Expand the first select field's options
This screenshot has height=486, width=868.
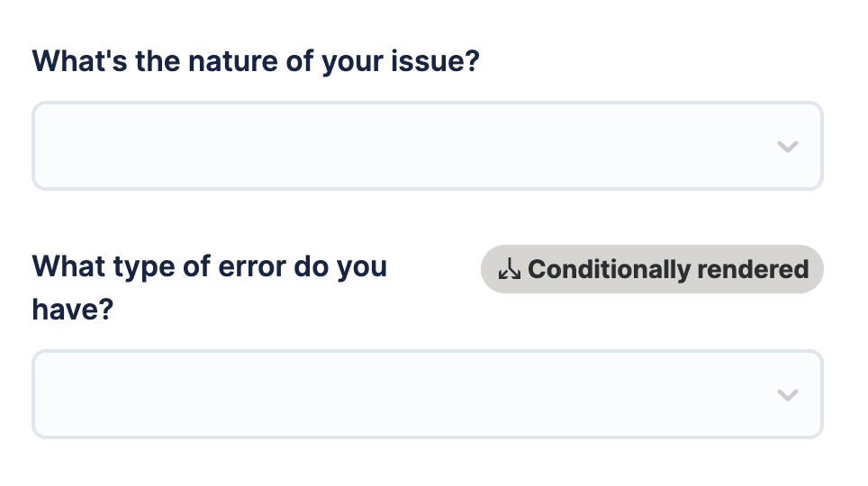[428, 146]
